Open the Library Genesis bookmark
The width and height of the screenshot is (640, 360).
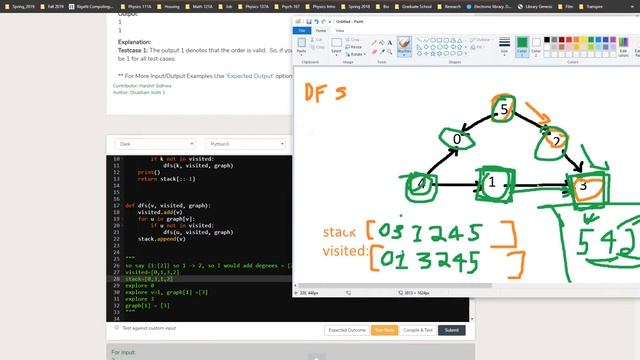[535, 7]
